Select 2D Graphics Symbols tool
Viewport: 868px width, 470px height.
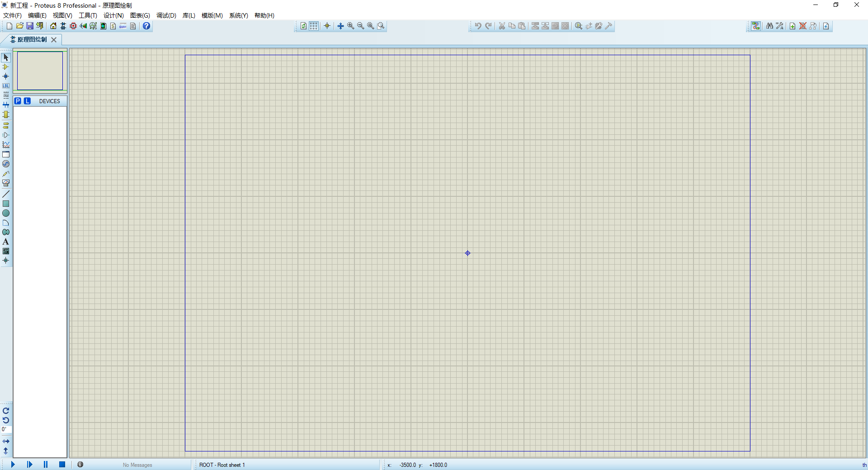(x=6, y=251)
